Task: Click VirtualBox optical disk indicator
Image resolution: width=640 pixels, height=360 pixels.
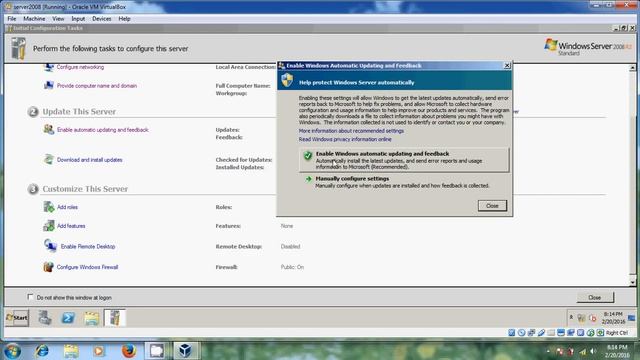Action: point(521,333)
